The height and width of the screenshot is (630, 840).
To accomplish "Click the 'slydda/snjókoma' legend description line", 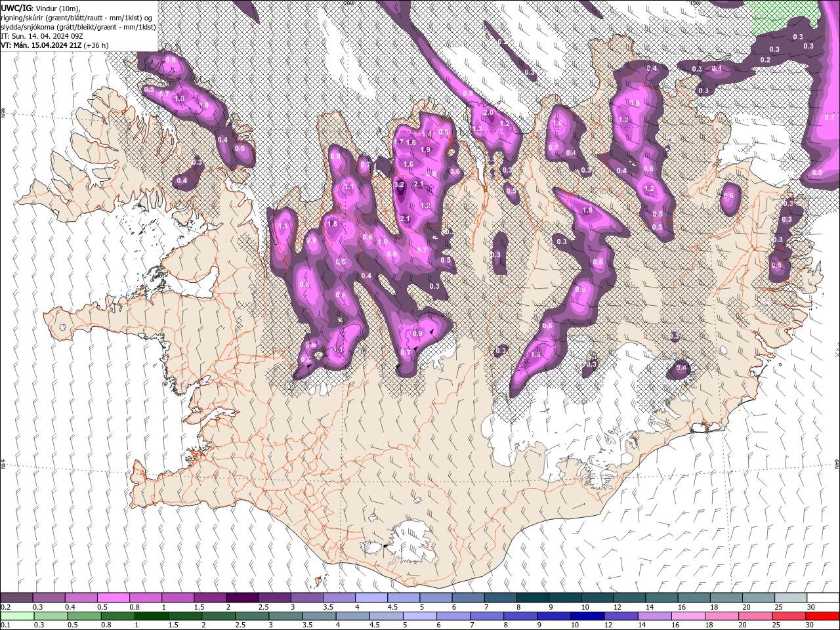I will 78,26.
